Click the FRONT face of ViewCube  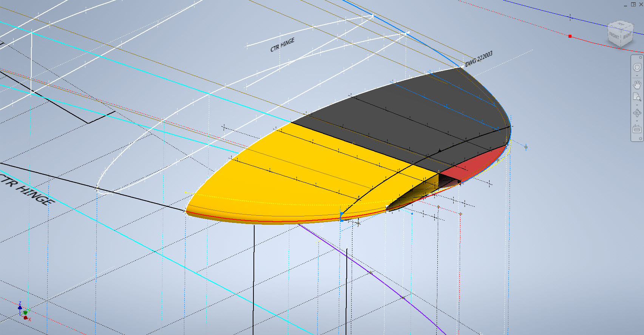[x=614, y=36]
